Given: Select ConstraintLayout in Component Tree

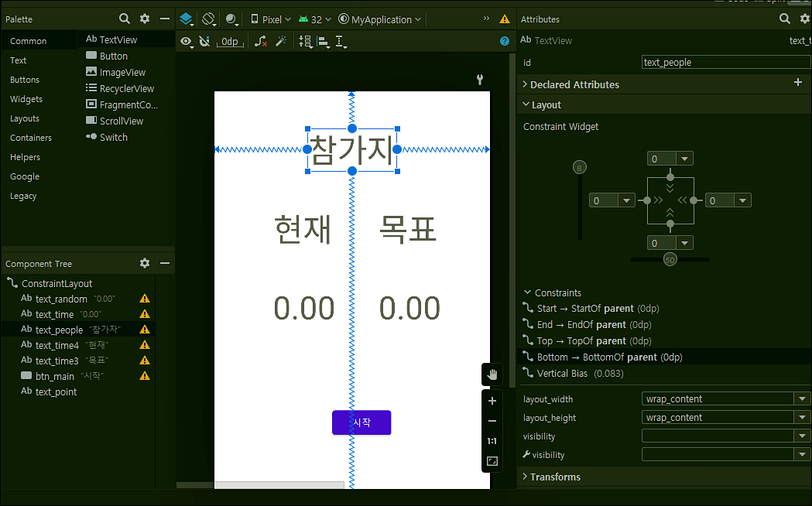Looking at the screenshot, I should [x=57, y=283].
